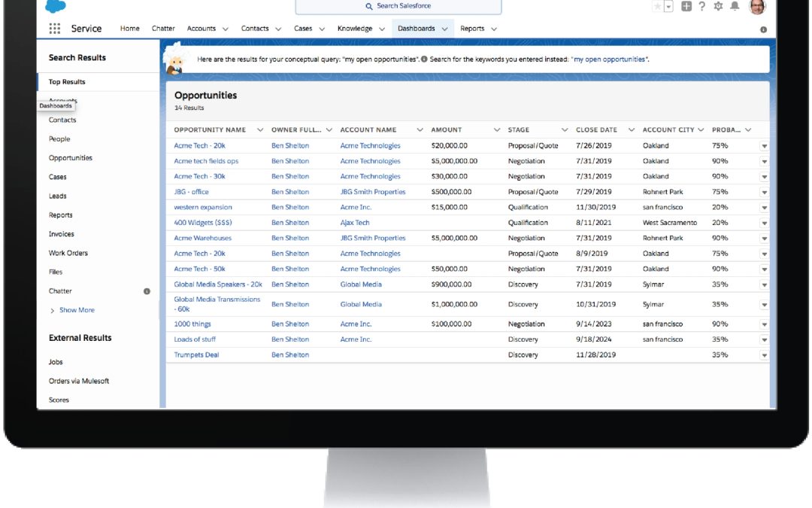Select Top Results in sidebar

coord(67,82)
